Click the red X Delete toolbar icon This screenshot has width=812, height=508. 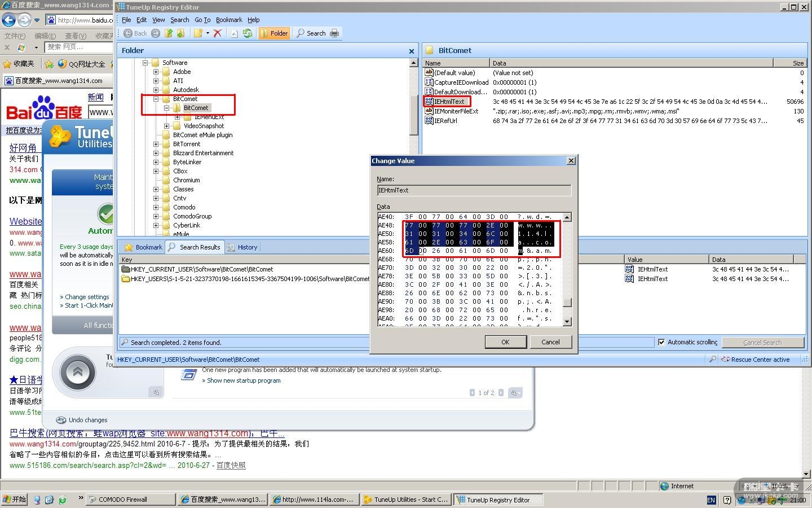(x=217, y=33)
